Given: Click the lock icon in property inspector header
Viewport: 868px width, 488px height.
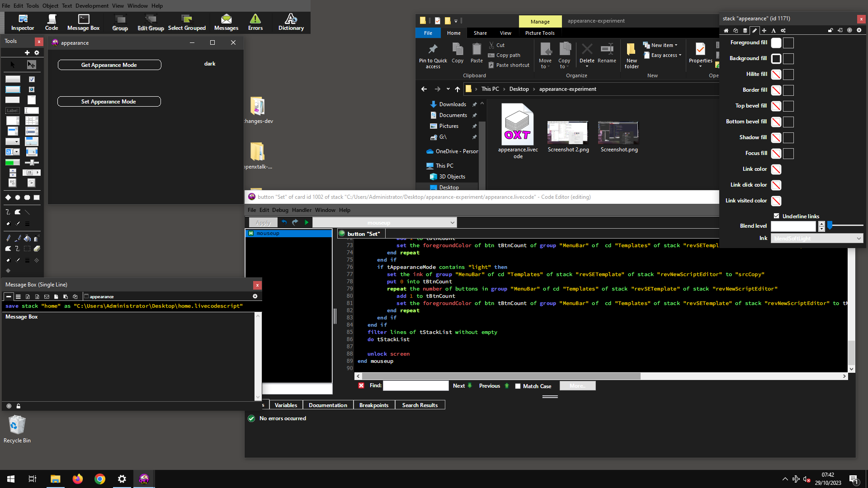Looking at the screenshot, I should tap(830, 31).
